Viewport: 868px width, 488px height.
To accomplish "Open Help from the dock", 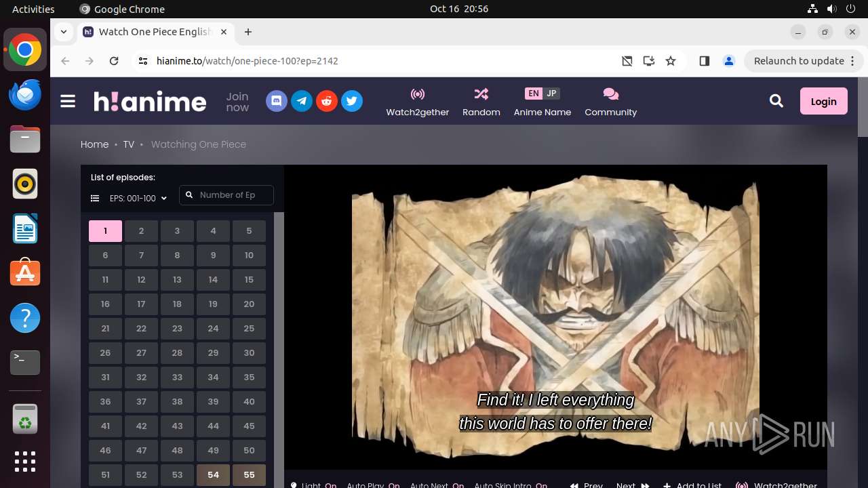I will [25, 318].
